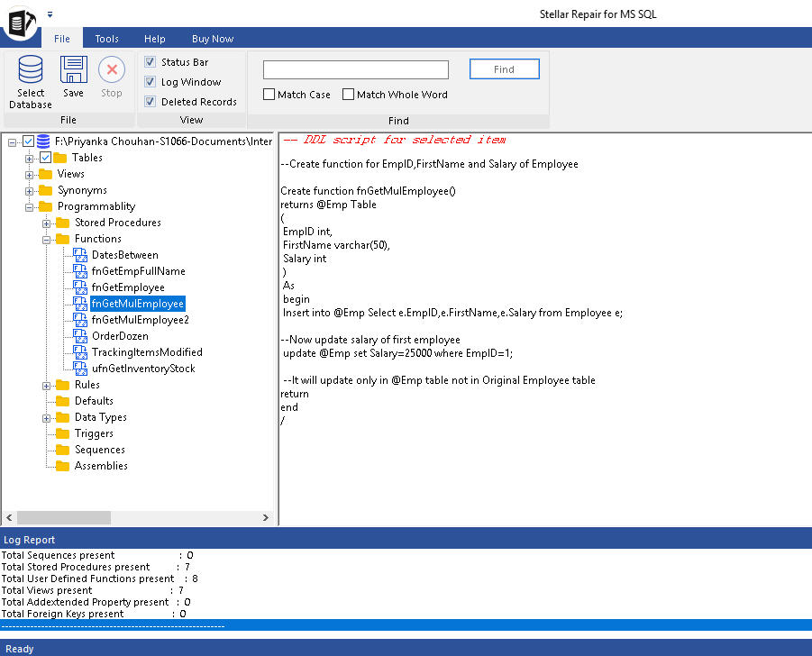Open the Buy Now tab
Image resolution: width=812 pixels, height=656 pixels.
click(x=213, y=39)
